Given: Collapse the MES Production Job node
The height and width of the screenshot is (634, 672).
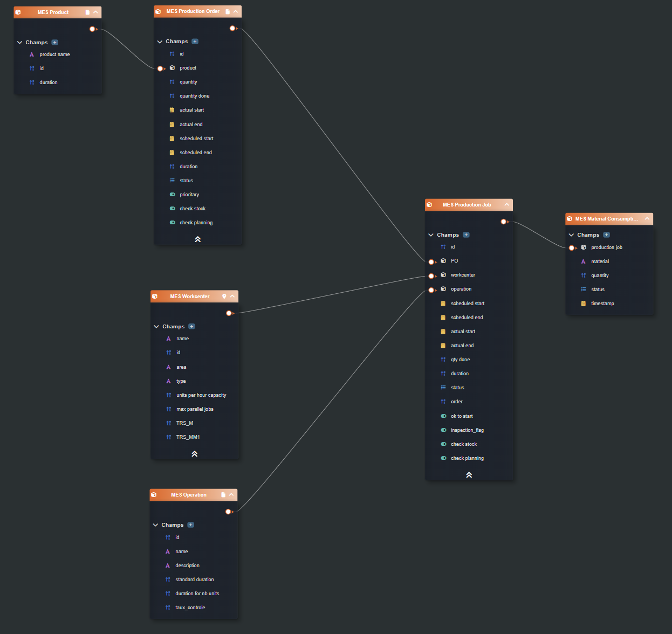Looking at the screenshot, I should click(x=506, y=205).
